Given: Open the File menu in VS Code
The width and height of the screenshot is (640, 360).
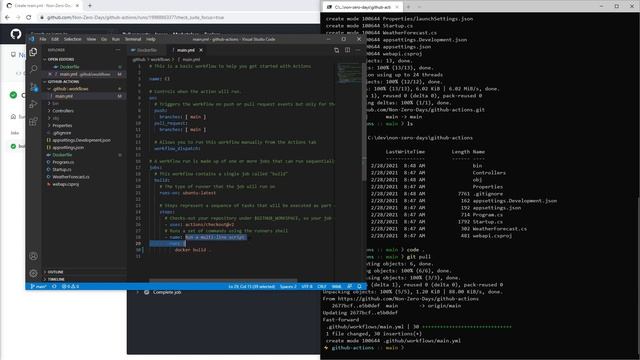Looking at the screenshot, I should pos(43,39).
